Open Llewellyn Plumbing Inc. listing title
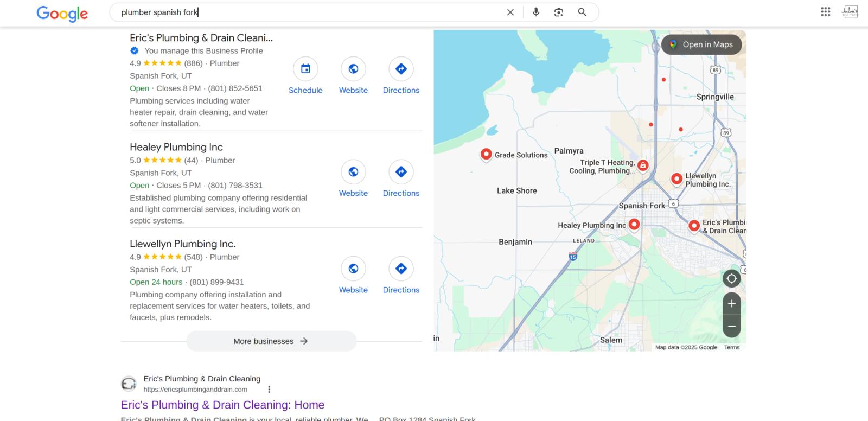 (182, 244)
